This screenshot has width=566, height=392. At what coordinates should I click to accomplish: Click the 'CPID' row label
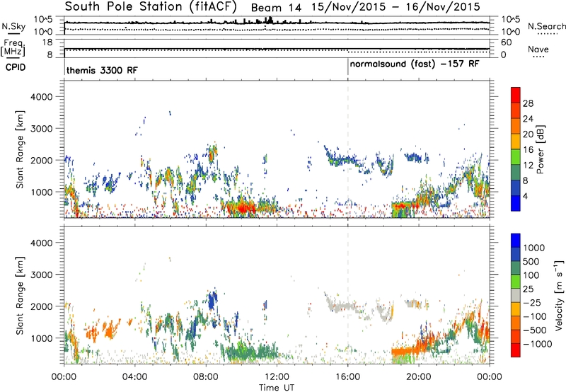coord(16,67)
